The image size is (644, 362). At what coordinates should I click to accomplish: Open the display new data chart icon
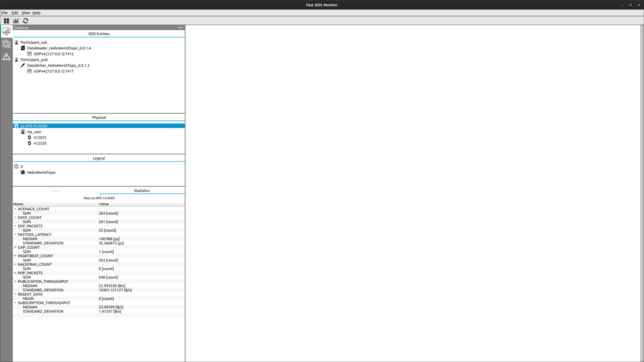tap(16, 21)
